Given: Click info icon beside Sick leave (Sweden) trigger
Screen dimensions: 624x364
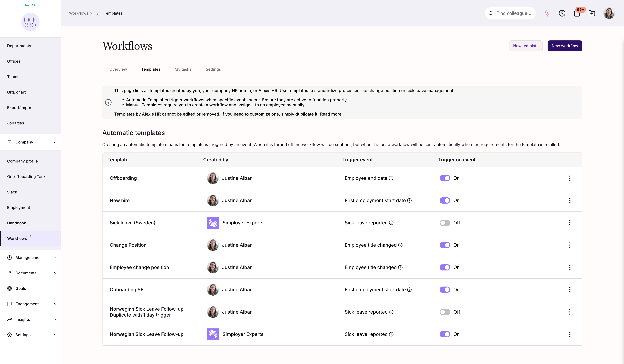Looking at the screenshot, I should pos(391,223).
